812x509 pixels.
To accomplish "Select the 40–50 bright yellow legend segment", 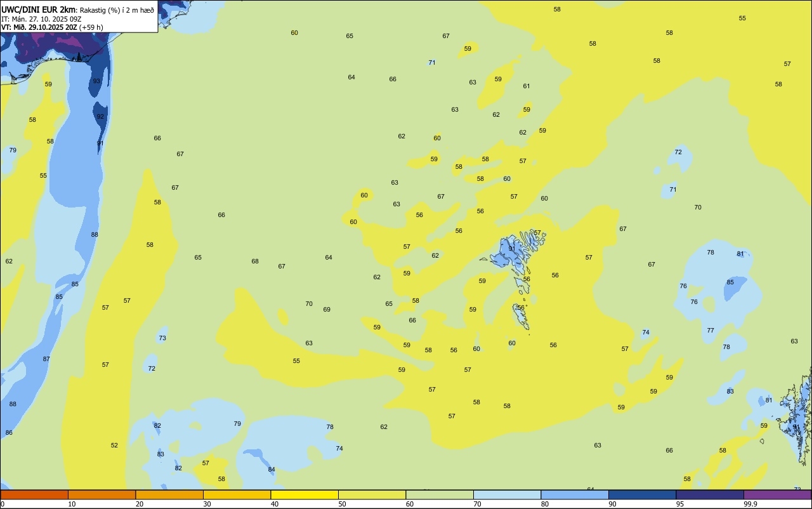I will click(304, 494).
